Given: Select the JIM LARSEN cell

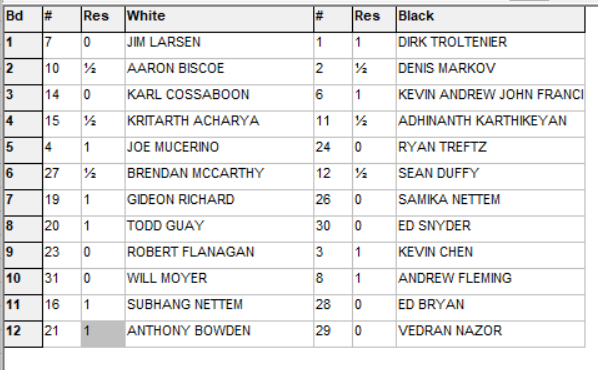Looking at the screenshot, I should click(x=219, y=45).
